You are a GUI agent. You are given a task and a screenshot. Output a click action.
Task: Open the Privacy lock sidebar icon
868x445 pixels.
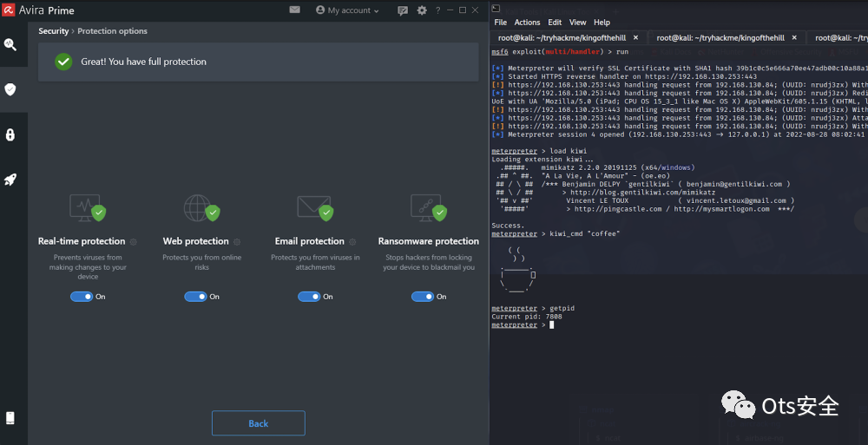pos(10,134)
